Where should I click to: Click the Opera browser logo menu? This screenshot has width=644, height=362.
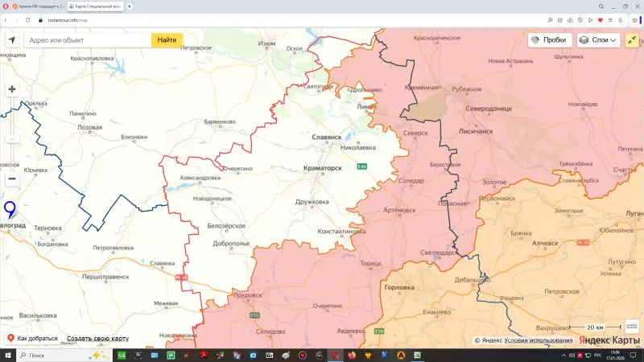point(5,6)
